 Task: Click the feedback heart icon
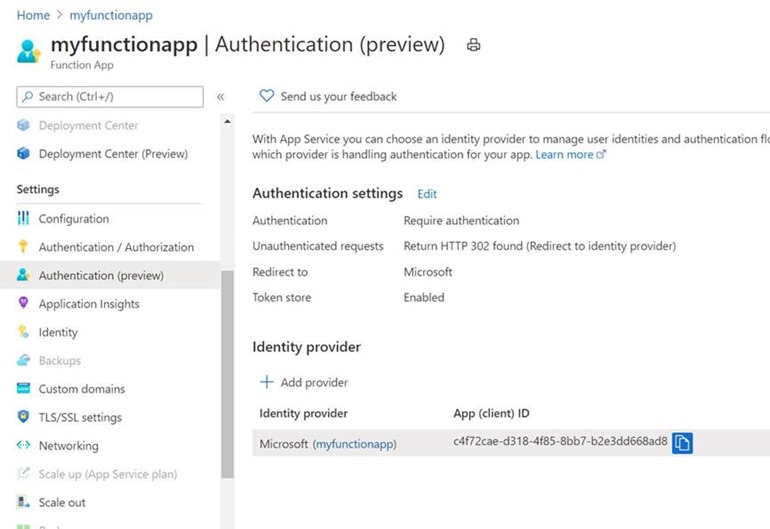267,96
